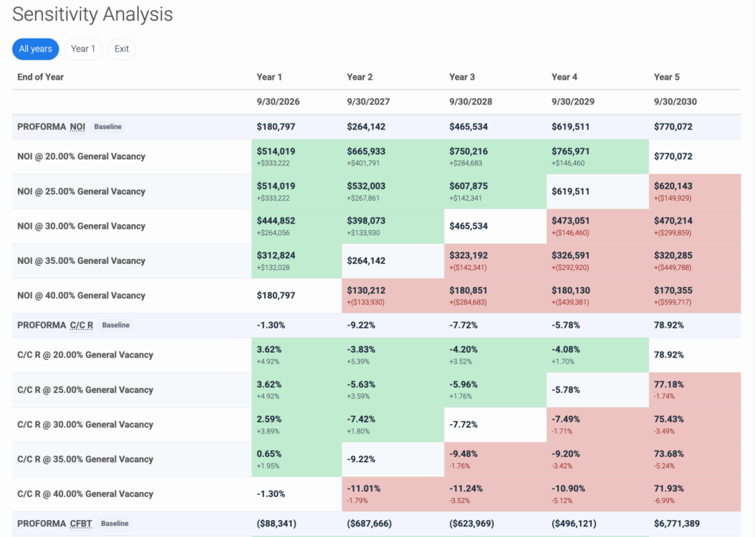
Task: Select the All years filter pill
Action: click(35, 49)
